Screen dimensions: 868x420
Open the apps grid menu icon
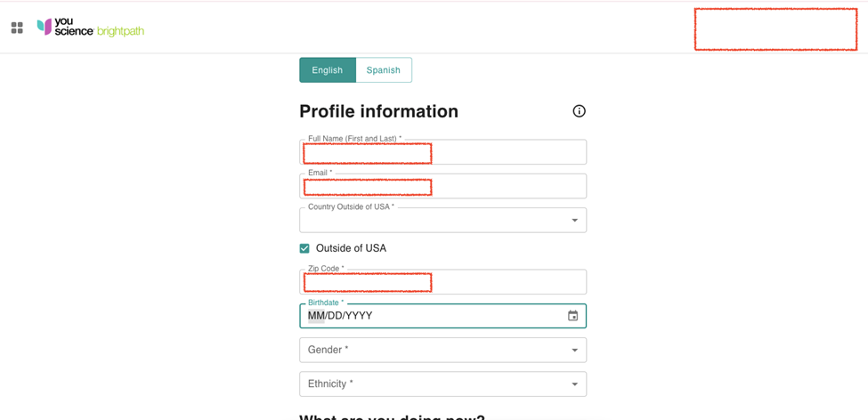(x=17, y=28)
